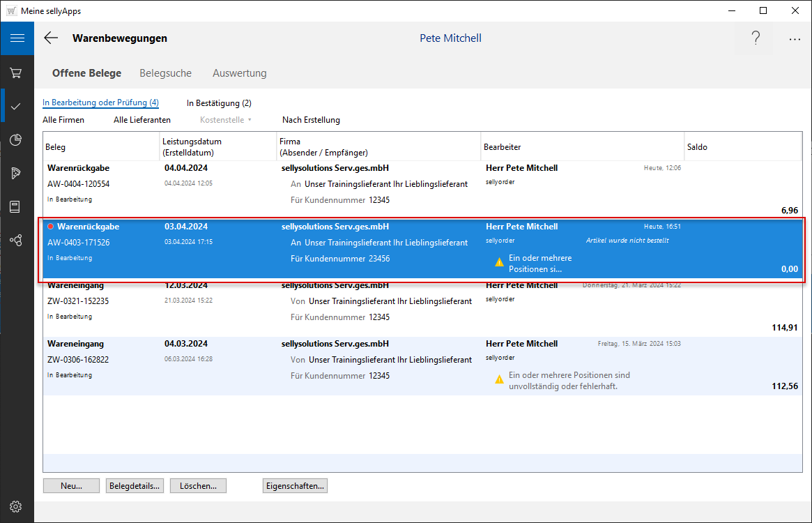Click the shopping cart sidebar icon
The image size is (812, 523).
pos(17,73)
